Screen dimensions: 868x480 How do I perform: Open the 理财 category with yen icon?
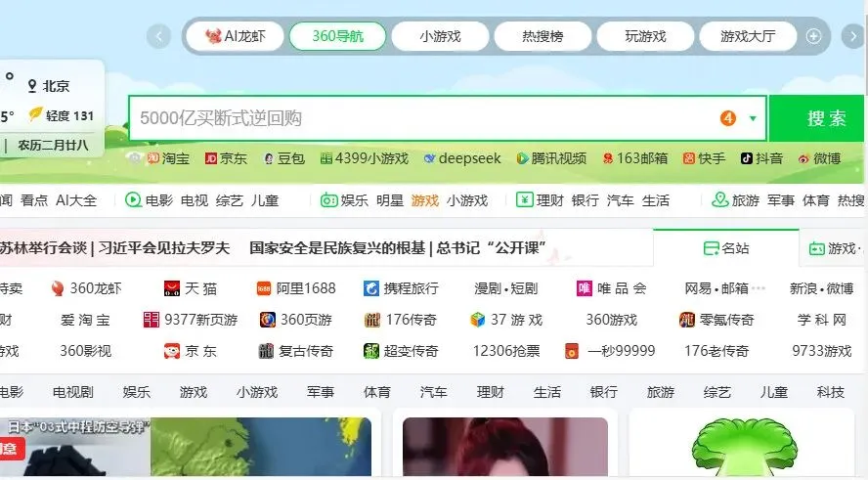(540, 200)
